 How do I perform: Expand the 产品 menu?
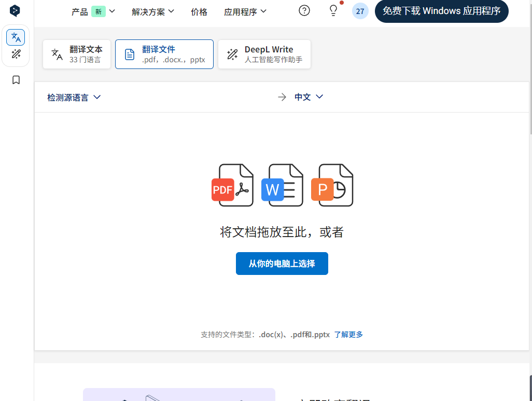93,11
